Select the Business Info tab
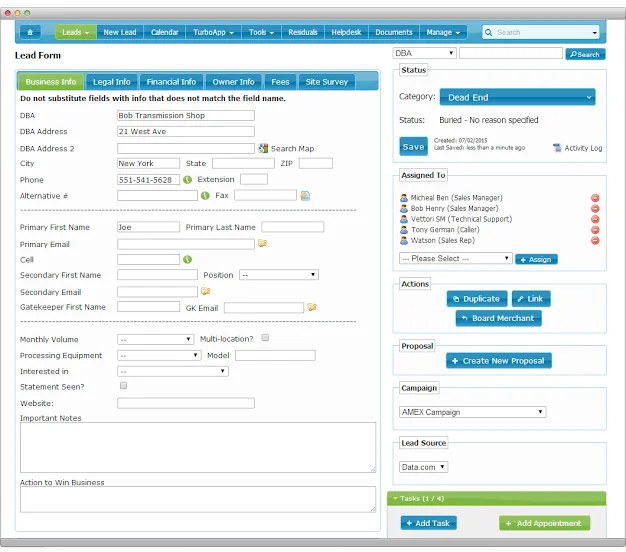Screen dimensions: 626x552 tap(51, 82)
